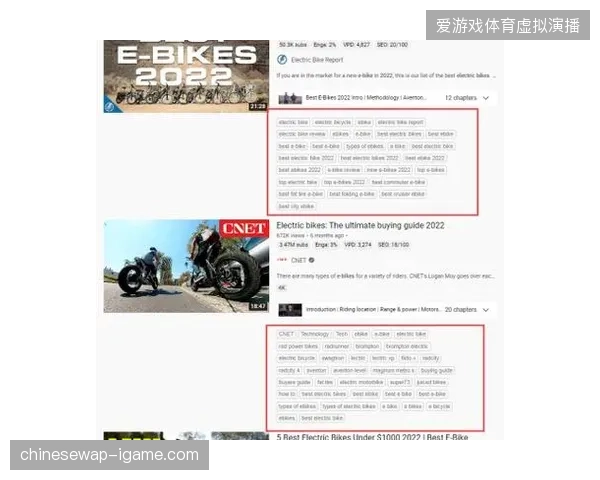
Task: Click the 'best city ebike' tag
Action: [x=296, y=206]
